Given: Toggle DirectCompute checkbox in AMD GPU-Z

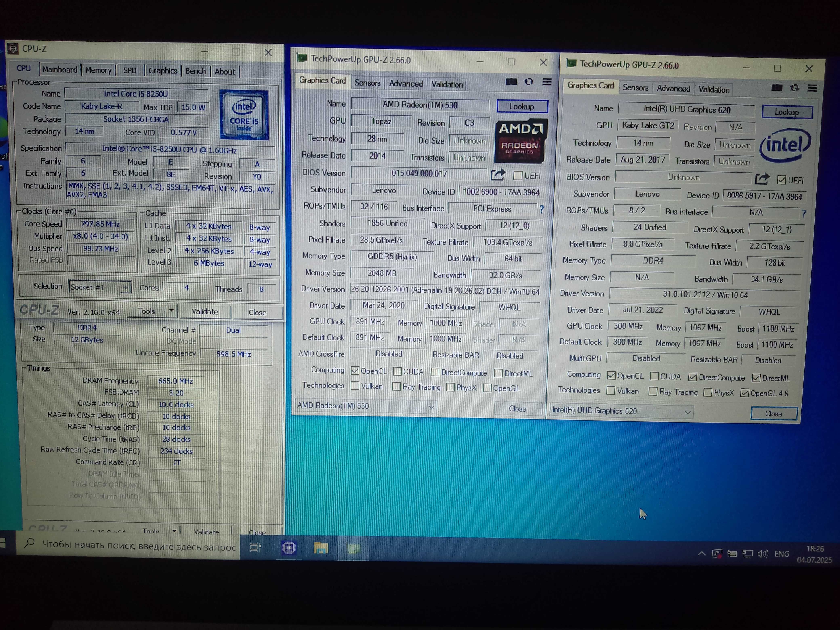Looking at the screenshot, I should 435,372.
